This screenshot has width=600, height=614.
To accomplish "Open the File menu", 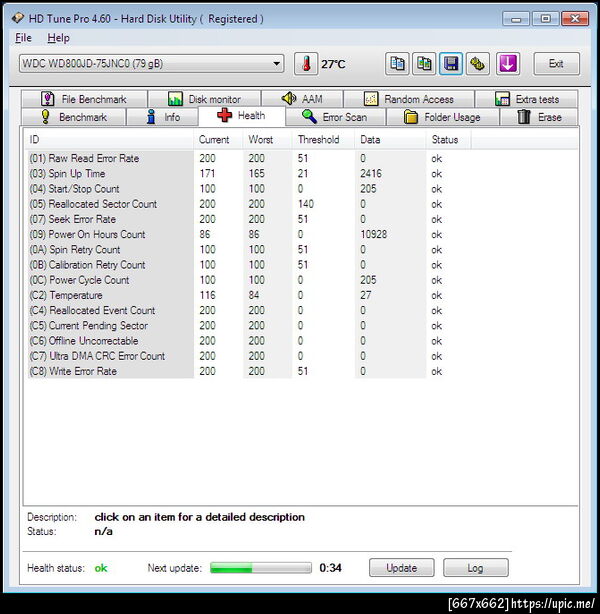I will pyautogui.click(x=23, y=38).
